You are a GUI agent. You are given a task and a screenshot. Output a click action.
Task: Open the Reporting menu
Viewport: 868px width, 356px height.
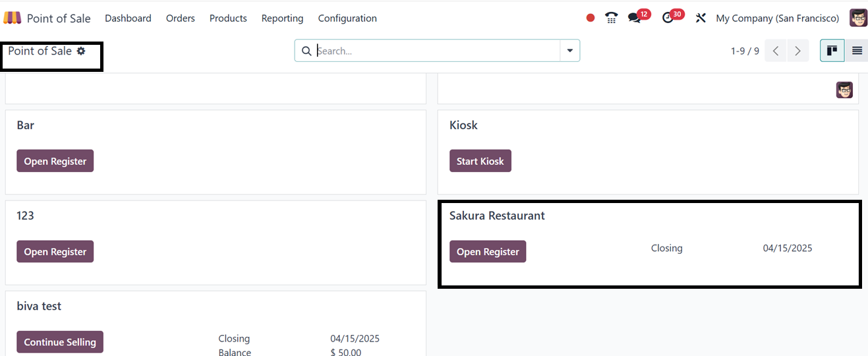click(282, 18)
